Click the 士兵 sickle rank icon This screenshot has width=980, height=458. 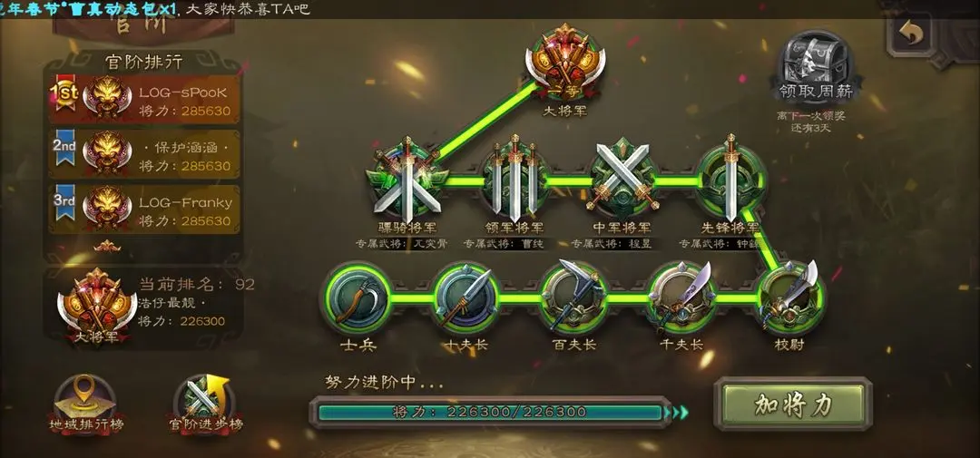[358, 298]
